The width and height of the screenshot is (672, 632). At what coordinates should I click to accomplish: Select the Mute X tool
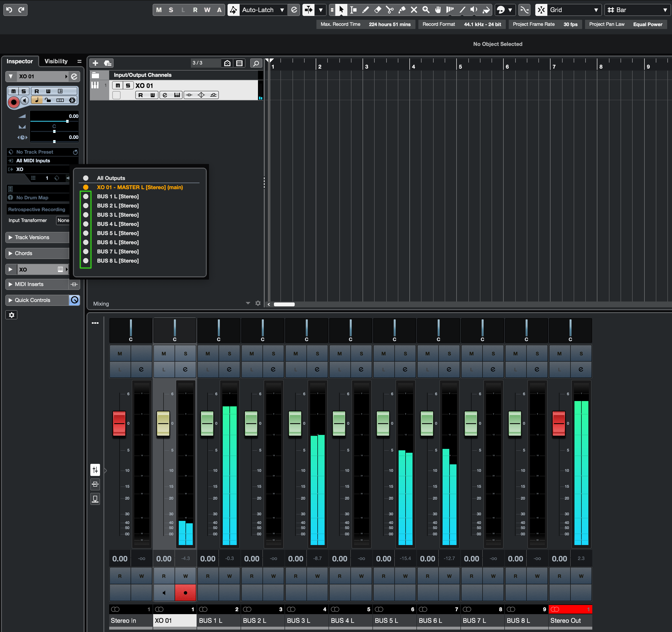point(414,10)
